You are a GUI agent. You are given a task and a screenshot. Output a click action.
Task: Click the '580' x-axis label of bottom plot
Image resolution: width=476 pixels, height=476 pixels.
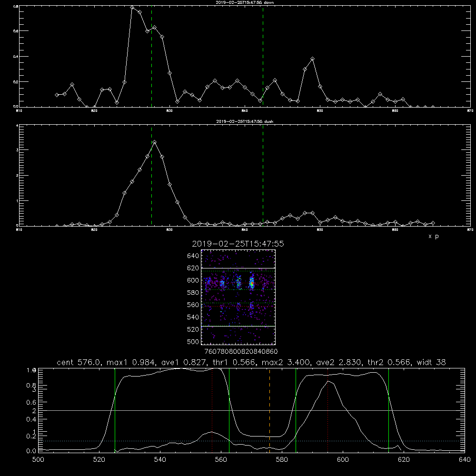pos(282,459)
